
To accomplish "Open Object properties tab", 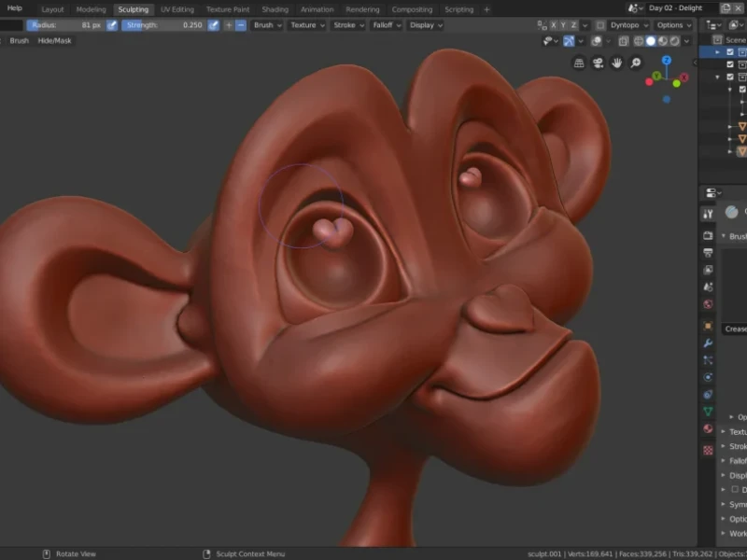I will pyautogui.click(x=708, y=326).
